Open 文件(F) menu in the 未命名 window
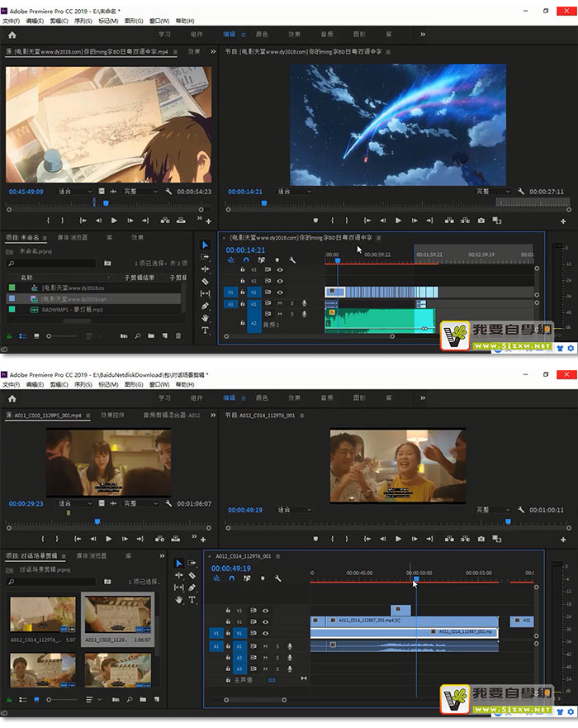Image resolution: width=578 pixels, height=728 pixels. point(11,21)
